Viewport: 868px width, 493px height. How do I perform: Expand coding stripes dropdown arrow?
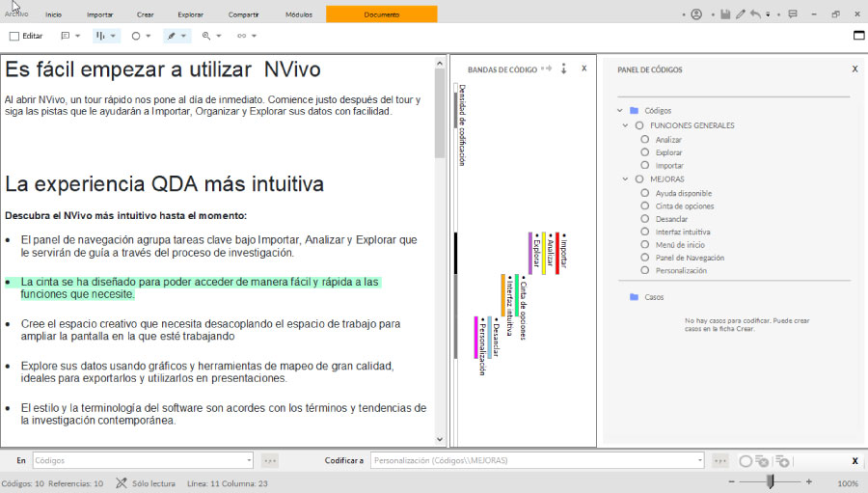click(x=113, y=36)
